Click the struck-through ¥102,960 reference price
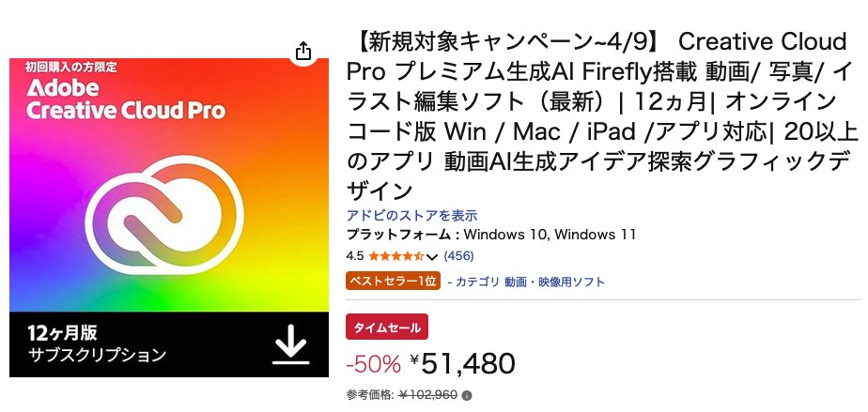The height and width of the screenshot is (412, 868). 427,395
